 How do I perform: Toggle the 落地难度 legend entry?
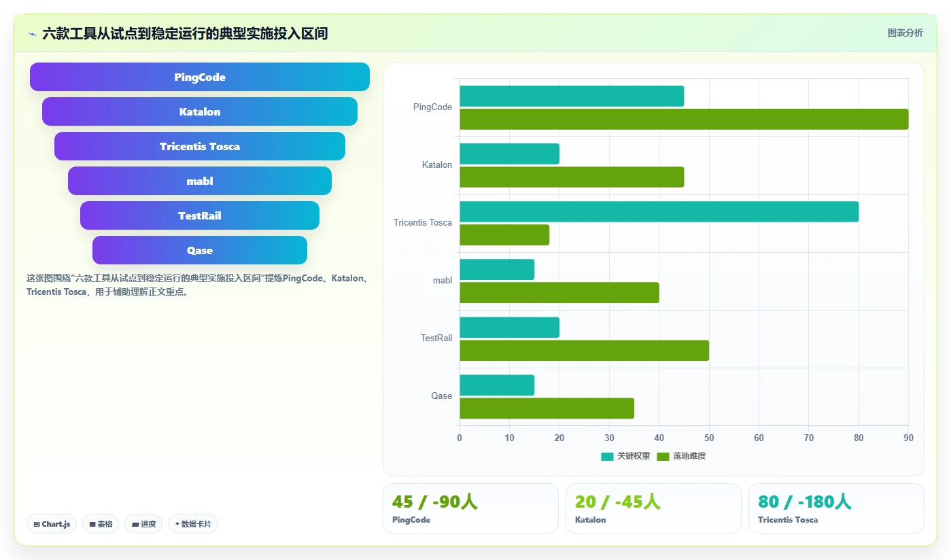pyautogui.click(x=682, y=456)
